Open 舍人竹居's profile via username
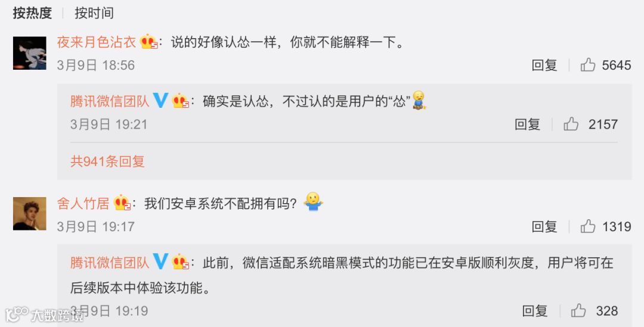The height and width of the screenshot is (327, 644). coord(83,203)
